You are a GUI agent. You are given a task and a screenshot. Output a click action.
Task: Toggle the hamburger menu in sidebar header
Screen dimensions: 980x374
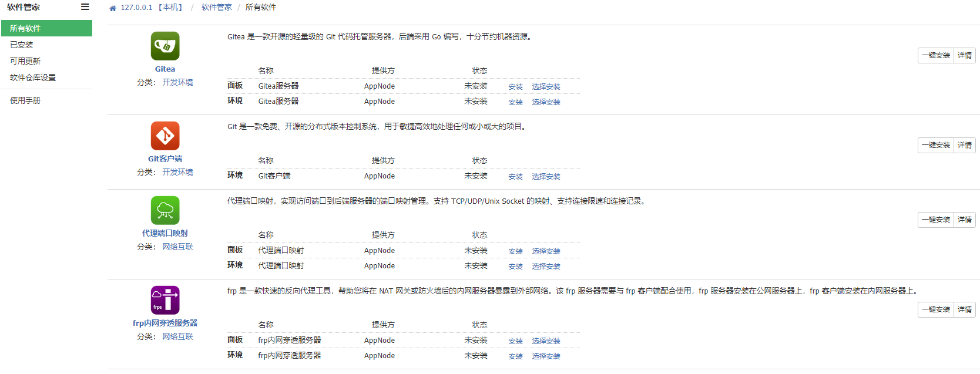[x=85, y=7]
